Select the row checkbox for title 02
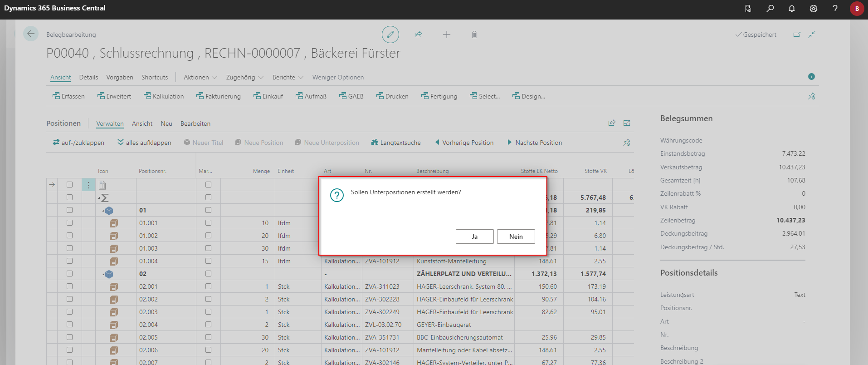Screen dimensions: 868x365 coord(69,274)
